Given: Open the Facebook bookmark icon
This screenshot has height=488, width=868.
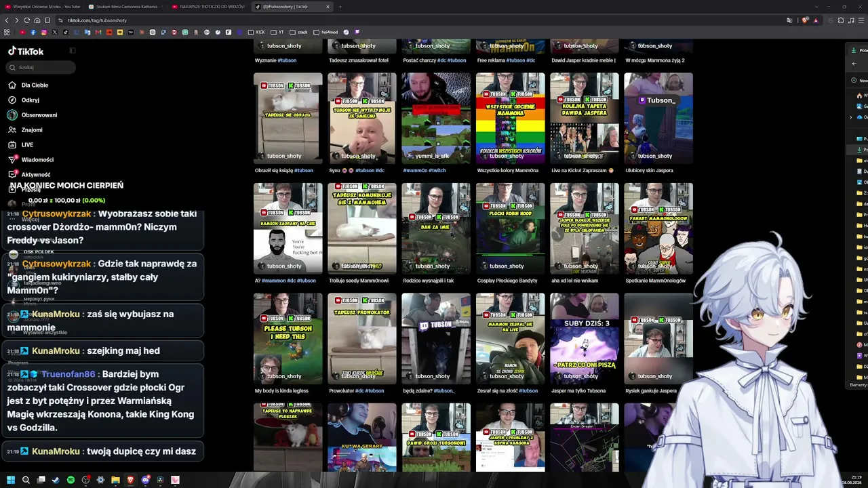Looking at the screenshot, I should click(33, 32).
